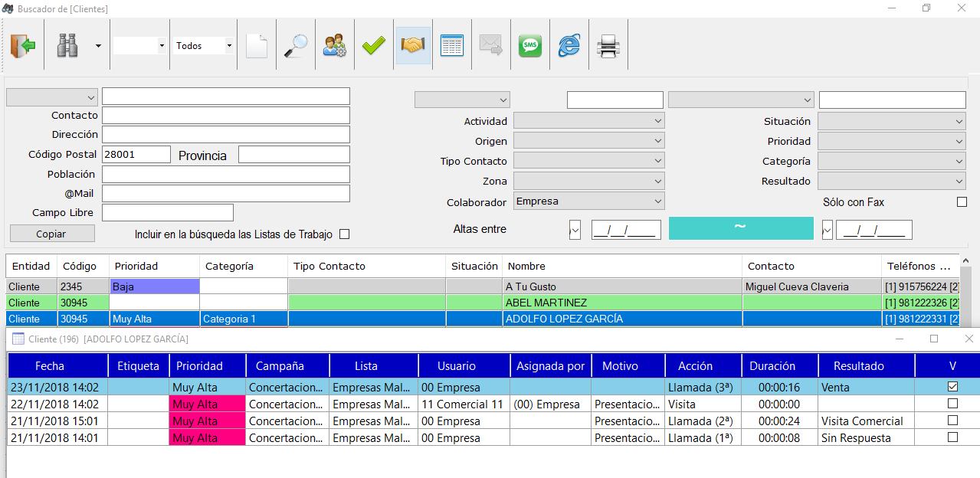Click the Código Postal field containing 28001

(x=136, y=154)
